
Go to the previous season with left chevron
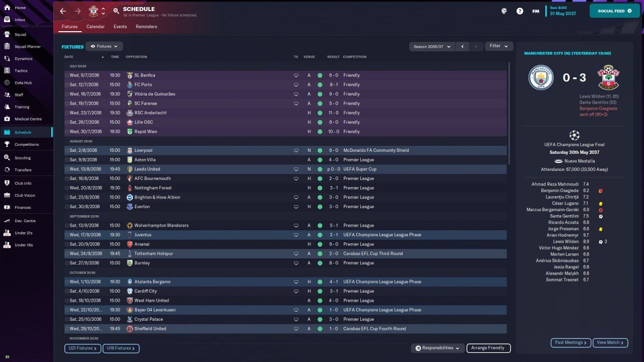pyautogui.click(x=462, y=46)
